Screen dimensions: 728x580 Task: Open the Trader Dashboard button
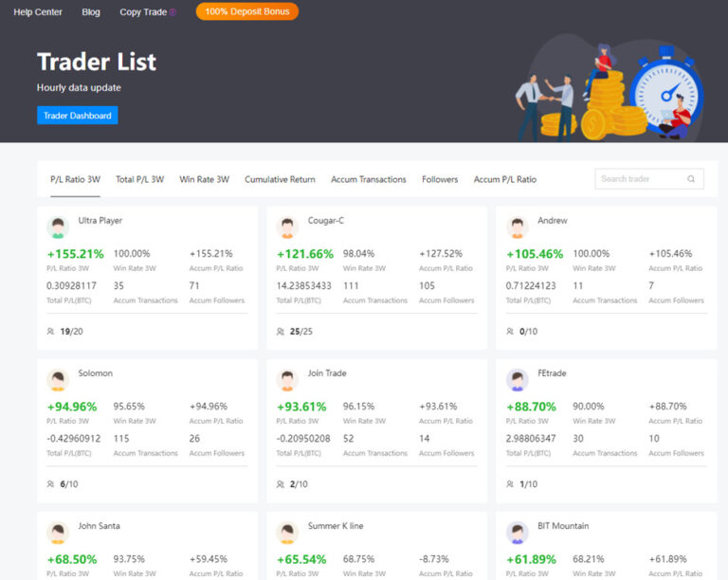point(77,116)
